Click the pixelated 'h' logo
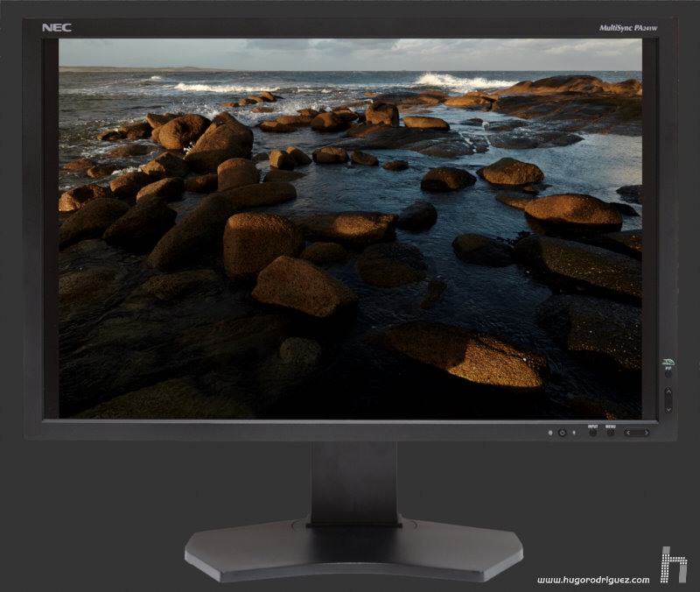 click(x=673, y=565)
